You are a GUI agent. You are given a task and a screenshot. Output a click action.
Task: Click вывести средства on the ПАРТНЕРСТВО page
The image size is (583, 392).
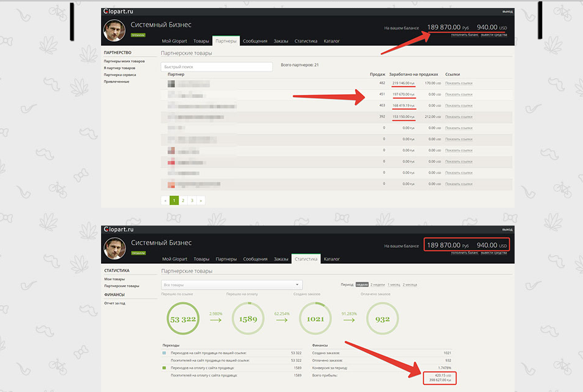click(x=494, y=35)
